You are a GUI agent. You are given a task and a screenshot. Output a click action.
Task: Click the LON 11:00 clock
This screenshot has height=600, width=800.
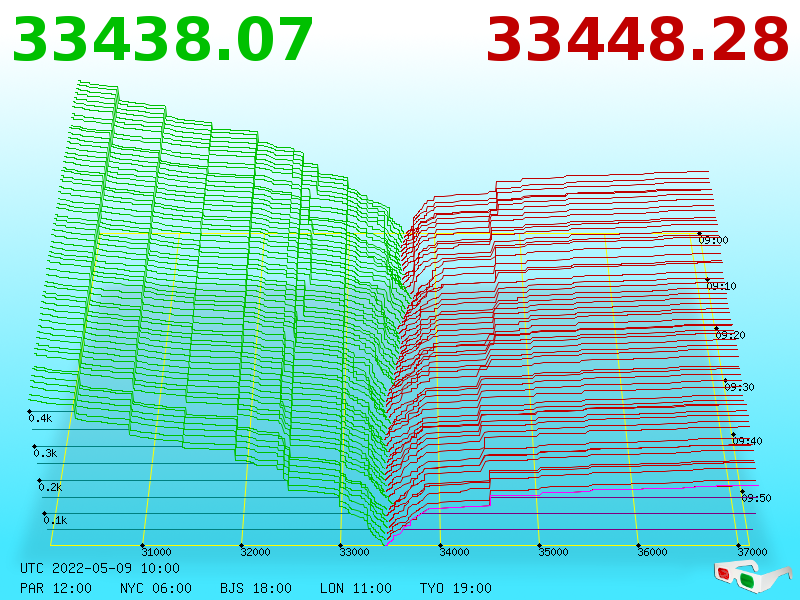click(x=356, y=588)
